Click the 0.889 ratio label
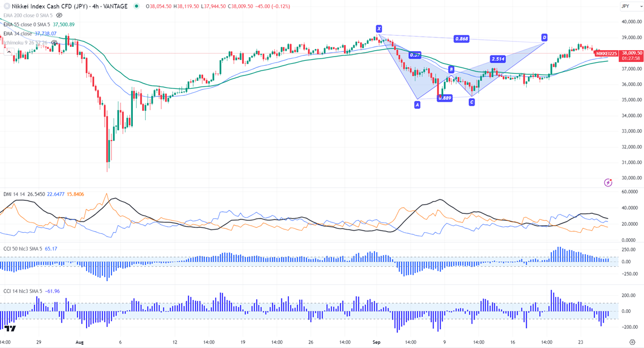644x348 pixels. pos(444,98)
